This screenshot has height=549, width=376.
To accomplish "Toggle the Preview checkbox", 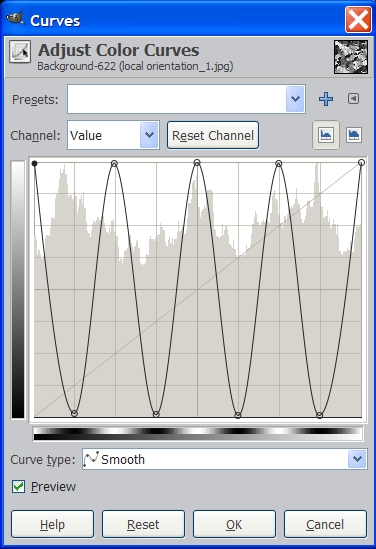I will click(x=18, y=487).
